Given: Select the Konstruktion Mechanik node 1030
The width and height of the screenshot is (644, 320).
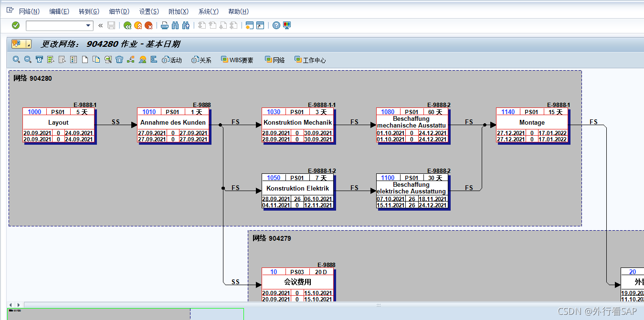Looking at the screenshot, I should (298, 126).
